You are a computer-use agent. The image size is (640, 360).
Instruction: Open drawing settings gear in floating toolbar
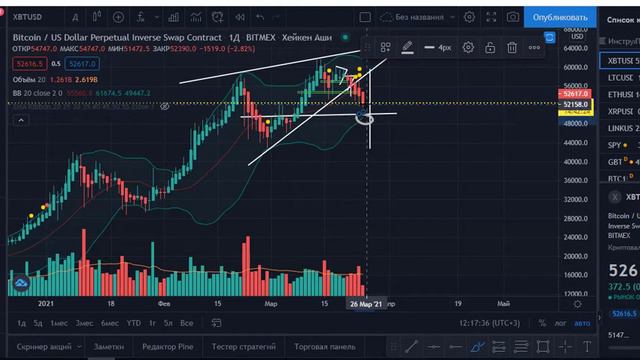tap(468, 48)
